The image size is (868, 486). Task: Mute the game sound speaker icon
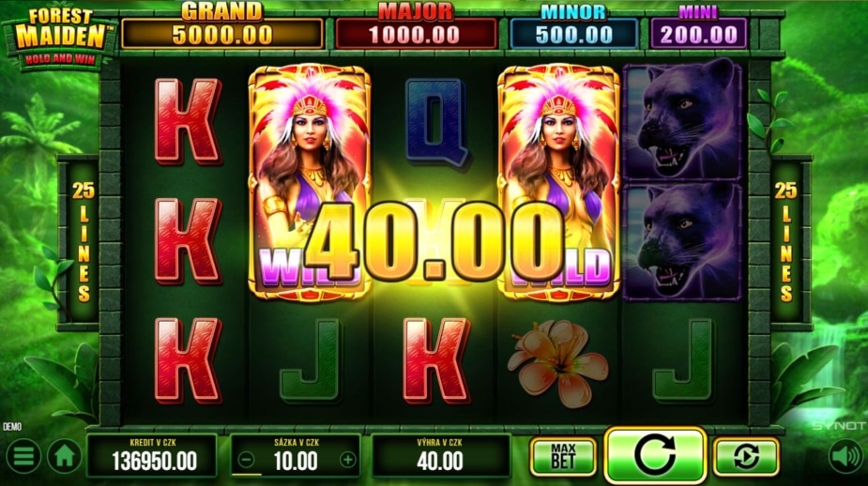pyautogui.click(x=846, y=456)
